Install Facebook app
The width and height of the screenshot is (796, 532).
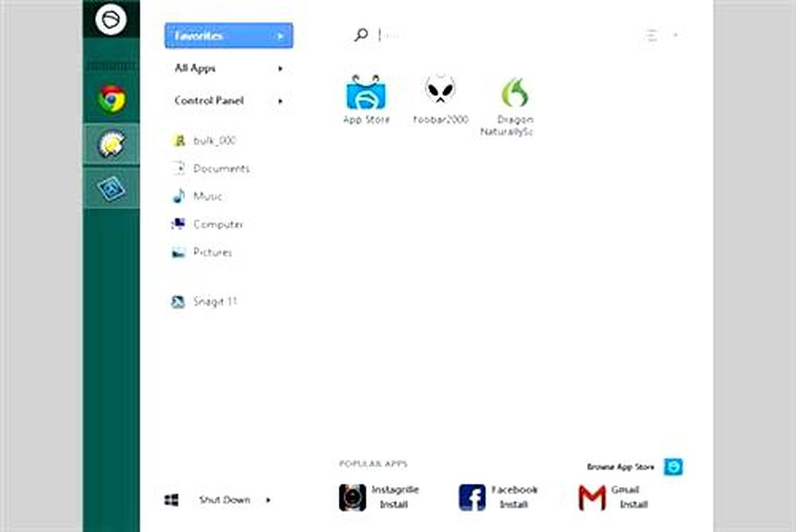513,505
